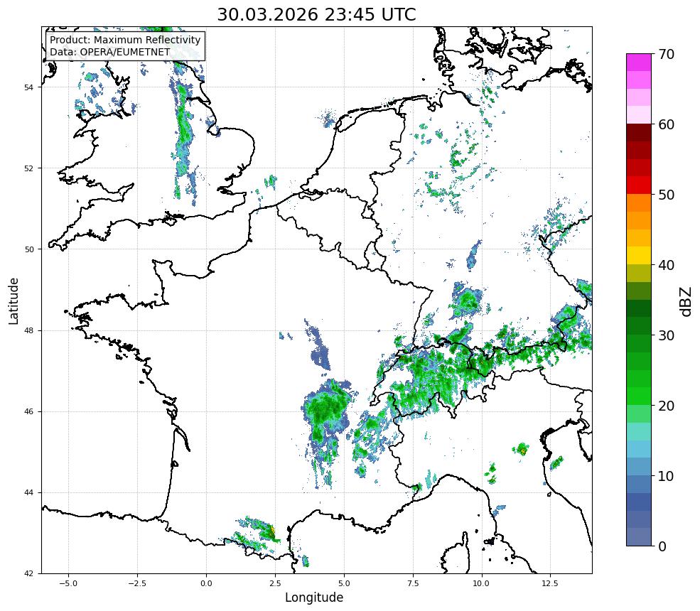
Task: Click the 50 colorbar tick label
Action: (x=666, y=195)
